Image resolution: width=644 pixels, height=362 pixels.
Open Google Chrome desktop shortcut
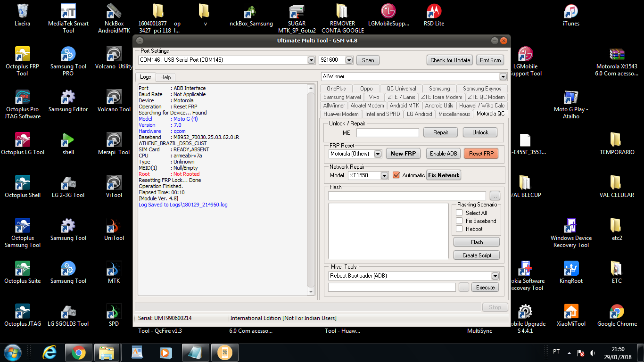point(617,315)
